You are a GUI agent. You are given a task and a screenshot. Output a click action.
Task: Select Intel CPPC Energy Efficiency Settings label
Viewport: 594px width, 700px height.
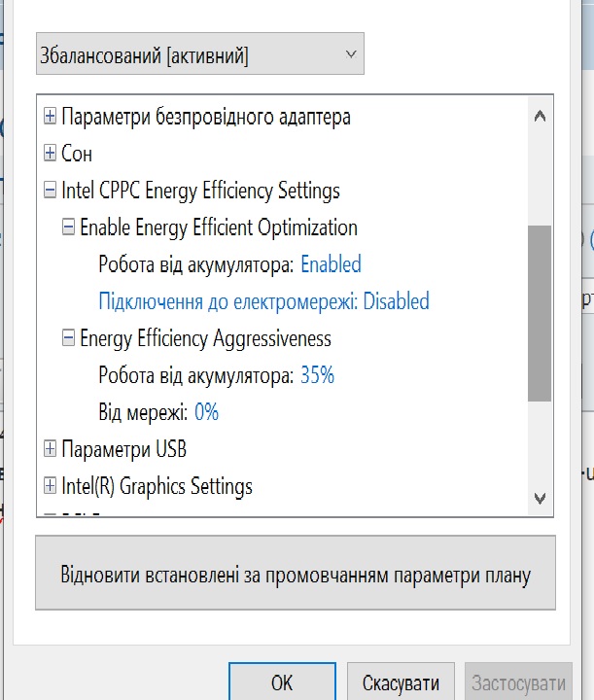pos(200,192)
